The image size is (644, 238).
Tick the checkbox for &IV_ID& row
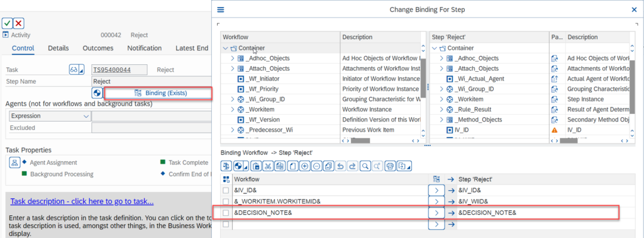coord(226,190)
